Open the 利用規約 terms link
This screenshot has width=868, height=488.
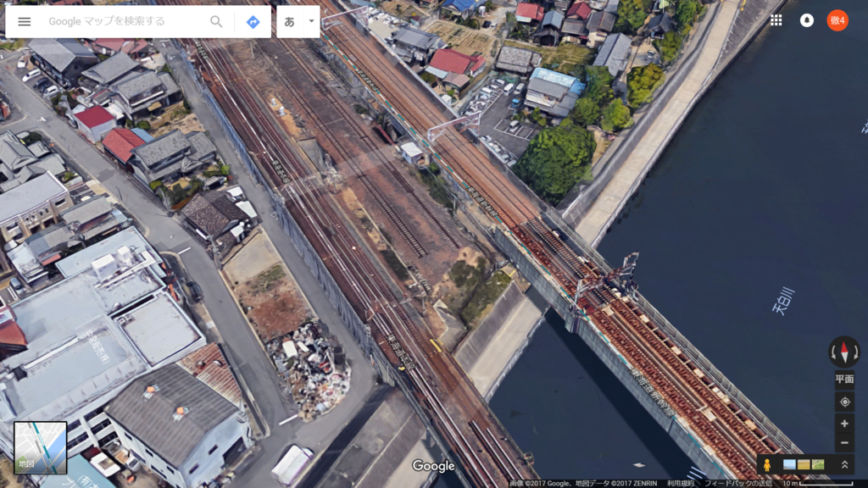coord(680,484)
